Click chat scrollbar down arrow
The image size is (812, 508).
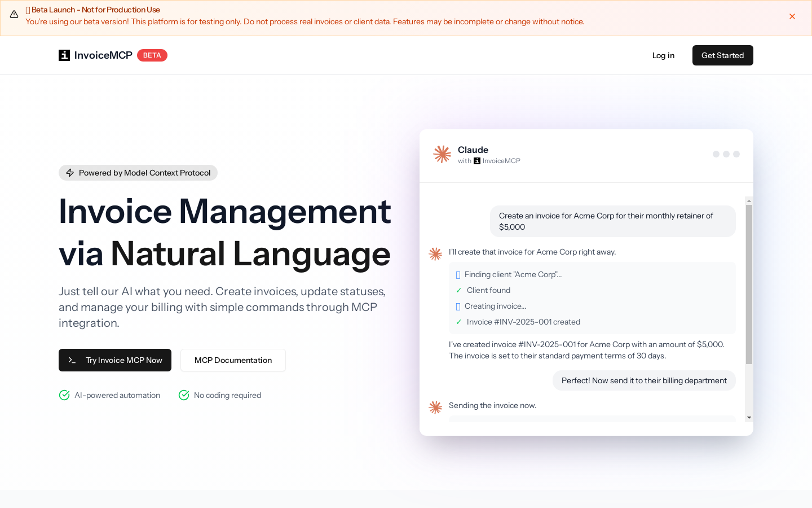(x=749, y=418)
